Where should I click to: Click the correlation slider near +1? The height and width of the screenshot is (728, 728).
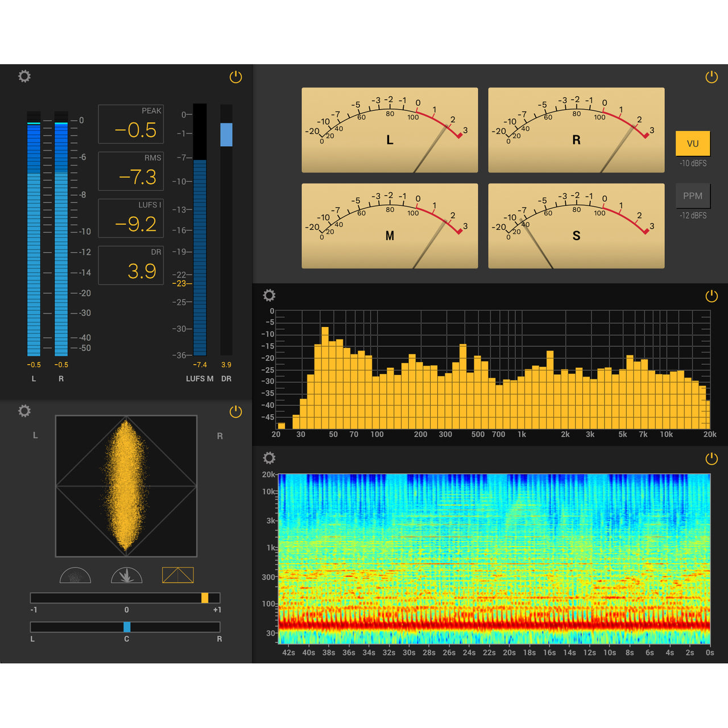click(206, 598)
